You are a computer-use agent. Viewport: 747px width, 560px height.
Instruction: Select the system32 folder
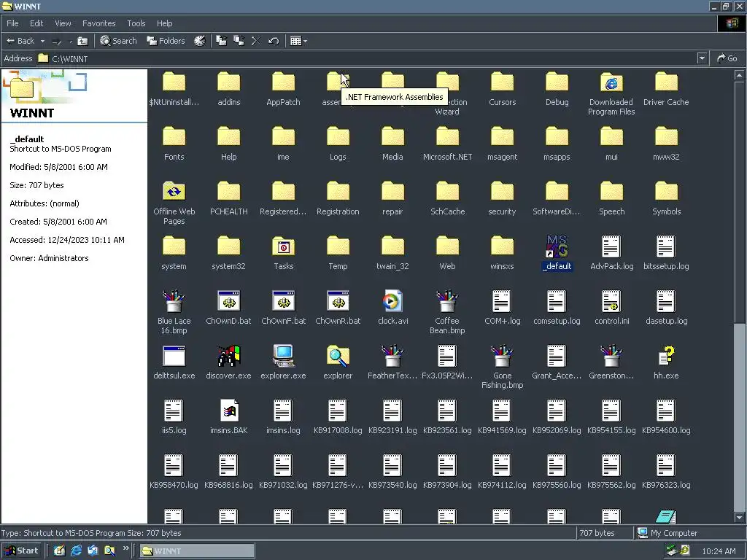click(228, 254)
